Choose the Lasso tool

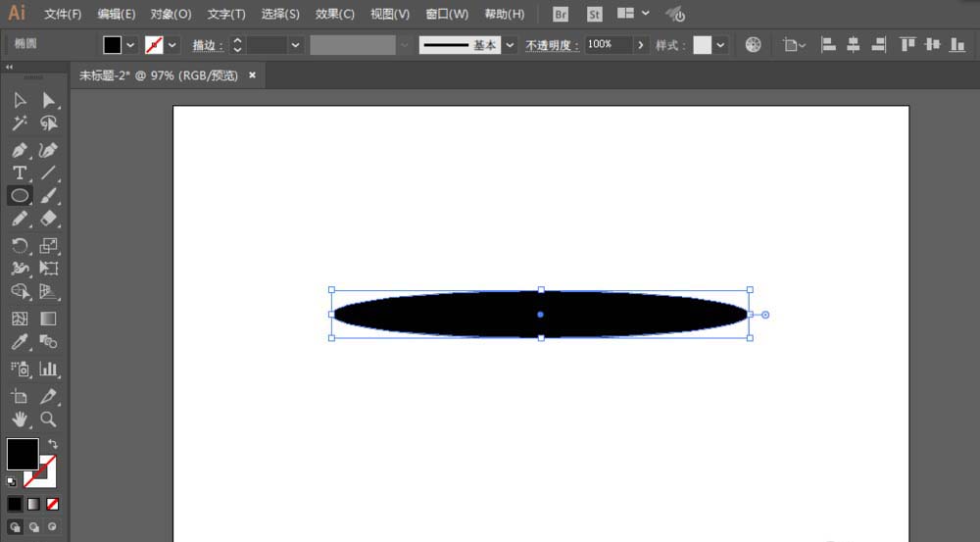point(48,123)
